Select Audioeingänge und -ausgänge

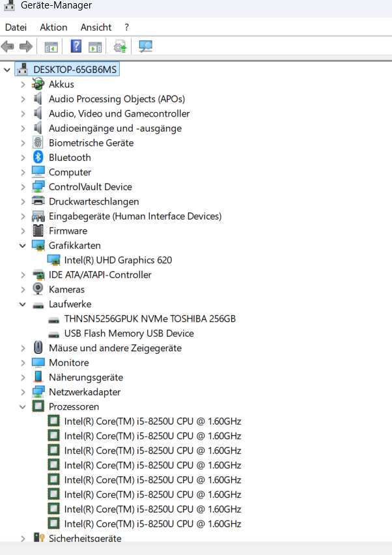(115, 128)
